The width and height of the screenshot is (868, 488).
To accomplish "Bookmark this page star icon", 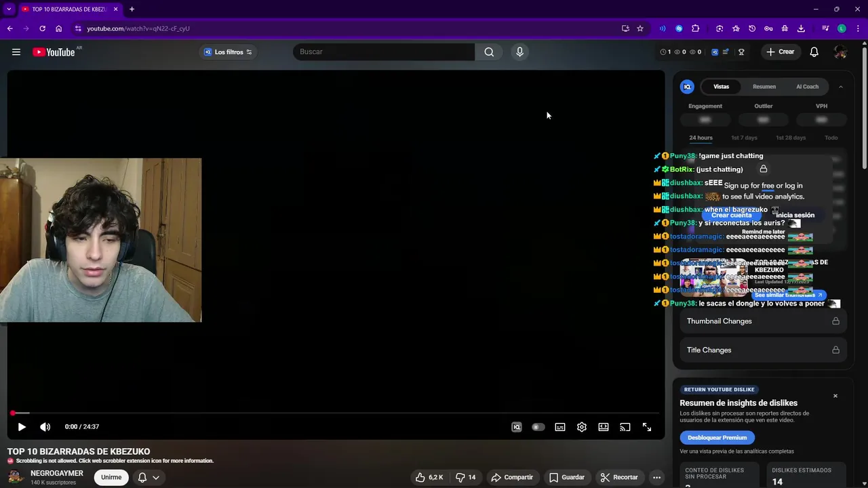I will tap(640, 28).
